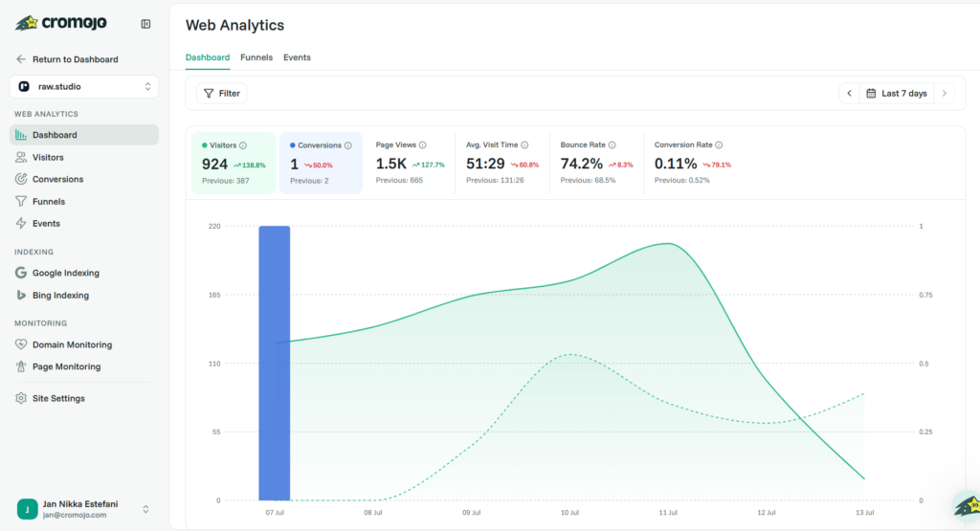Switch to the Events tab

point(297,57)
